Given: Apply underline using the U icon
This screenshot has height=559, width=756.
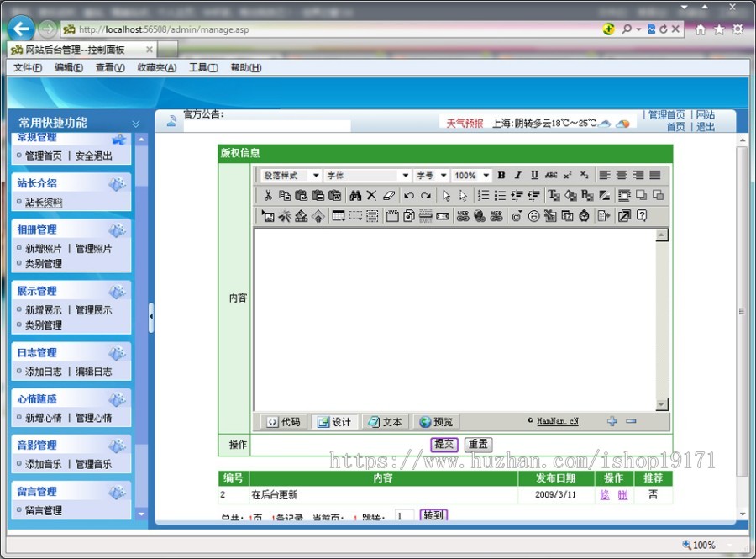Looking at the screenshot, I should point(534,176).
